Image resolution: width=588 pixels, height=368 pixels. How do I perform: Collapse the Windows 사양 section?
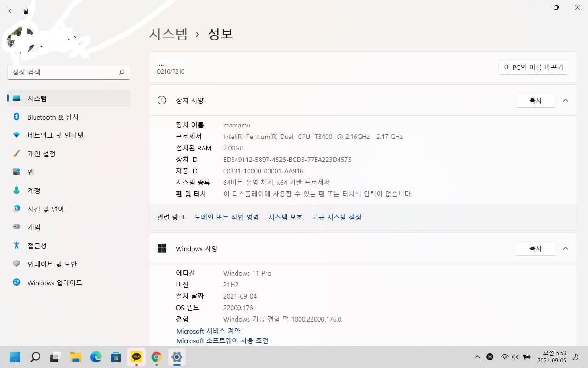tap(565, 248)
